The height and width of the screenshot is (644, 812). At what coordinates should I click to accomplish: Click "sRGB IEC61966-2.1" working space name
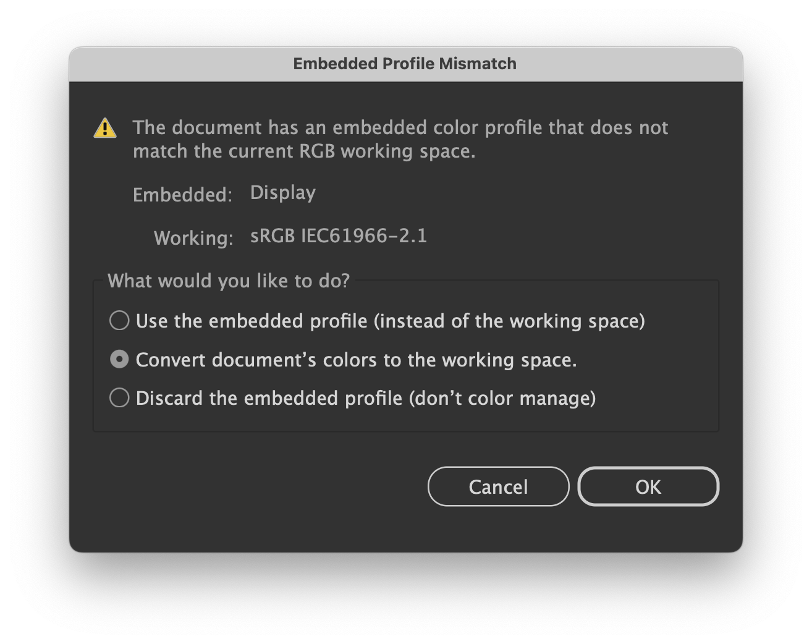pyautogui.click(x=339, y=236)
